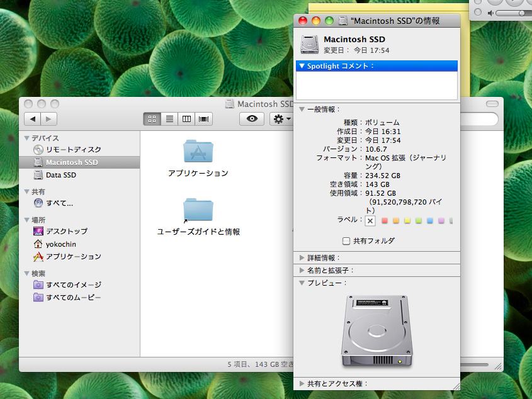The width and height of the screenshot is (532, 399).
Task: Select the ユーザーズガイドと情報 folder alias
Action: 198,210
